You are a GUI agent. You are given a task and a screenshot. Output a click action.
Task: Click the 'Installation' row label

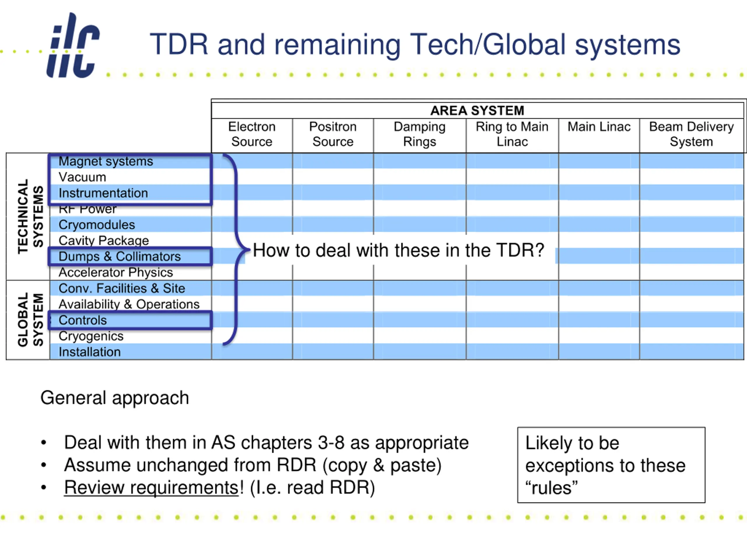pos(90,352)
